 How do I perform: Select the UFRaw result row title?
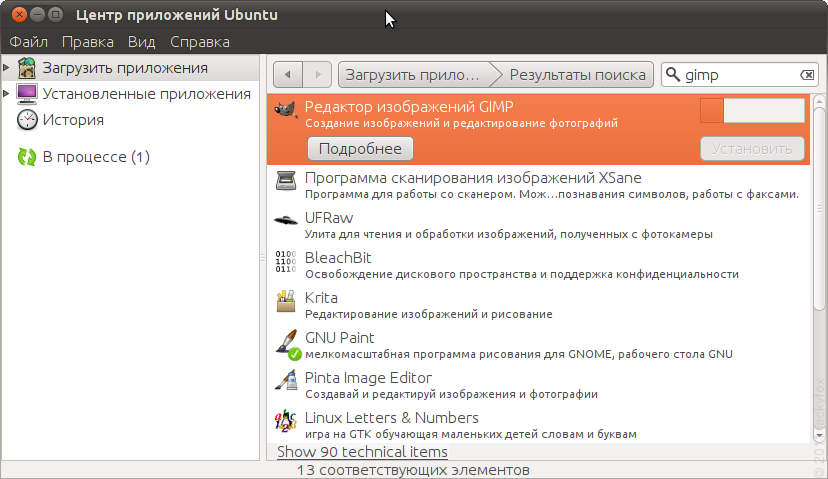[328, 218]
